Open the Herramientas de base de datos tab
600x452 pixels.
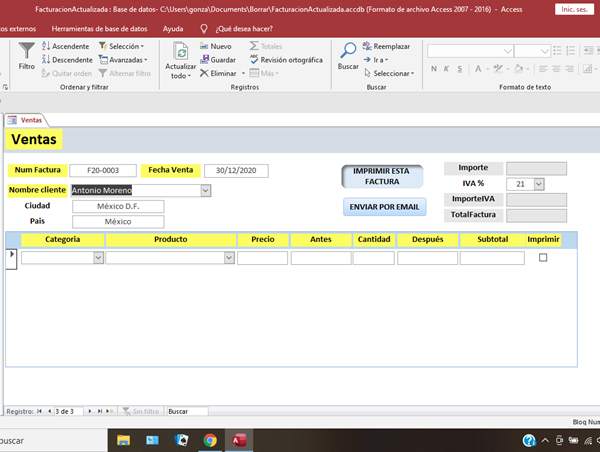pyautogui.click(x=101, y=29)
